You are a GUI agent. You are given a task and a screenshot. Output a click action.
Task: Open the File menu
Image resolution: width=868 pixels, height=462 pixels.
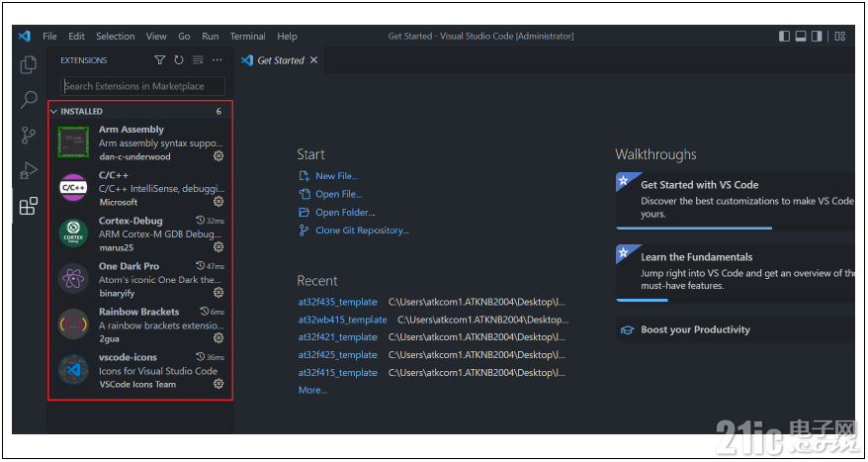coord(49,36)
